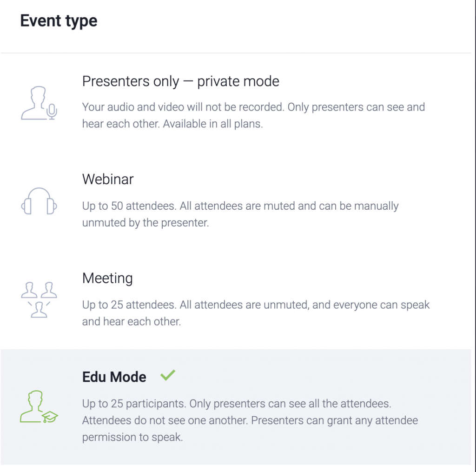This screenshot has width=476, height=472.
Task: Select the Webinar event type title
Action: [108, 179]
